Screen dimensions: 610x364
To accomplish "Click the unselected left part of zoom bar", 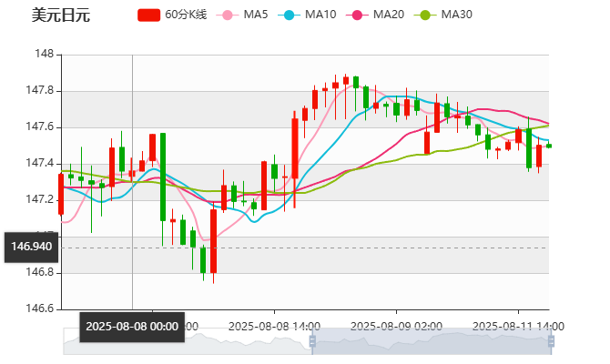I will (x=188, y=341).
